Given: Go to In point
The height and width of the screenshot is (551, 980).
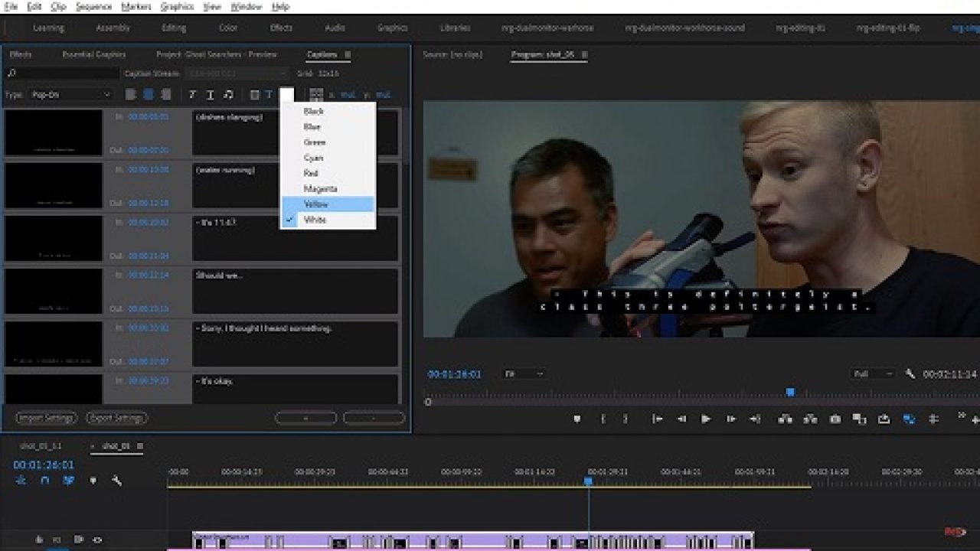Looking at the screenshot, I should (x=657, y=419).
